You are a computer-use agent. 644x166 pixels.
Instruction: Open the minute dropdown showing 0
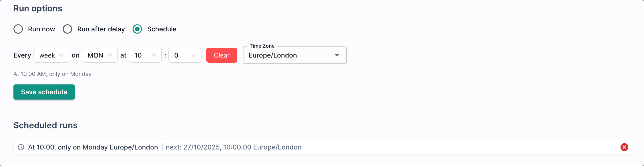tap(185, 55)
